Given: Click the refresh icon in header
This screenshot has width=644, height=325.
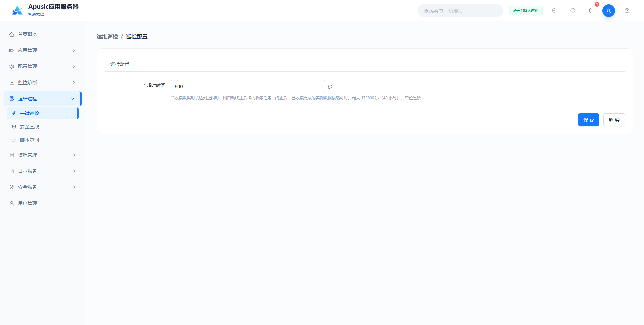Looking at the screenshot, I should (x=573, y=11).
